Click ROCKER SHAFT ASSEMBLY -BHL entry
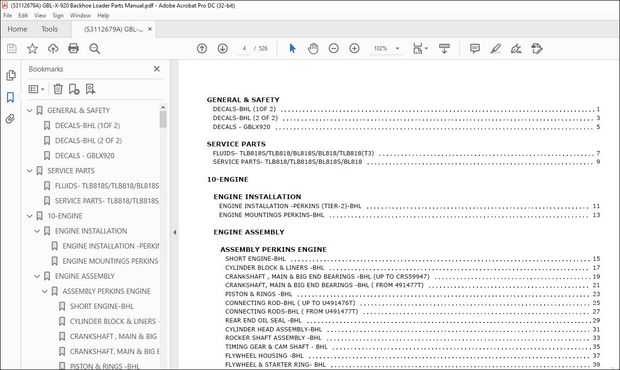Image resolution: width=620 pixels, height=370 pixels. coord(273,338)
